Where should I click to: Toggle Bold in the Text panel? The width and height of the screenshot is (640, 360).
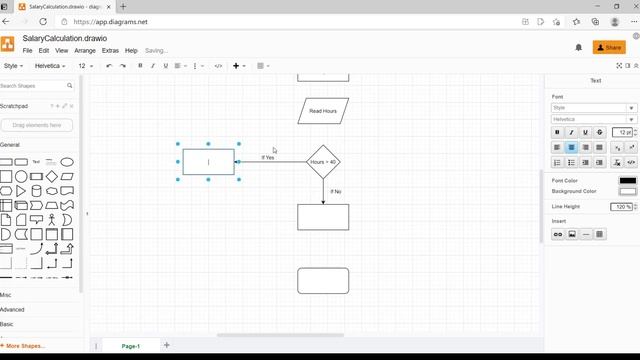pyautogui.click(x=557, y=132)
